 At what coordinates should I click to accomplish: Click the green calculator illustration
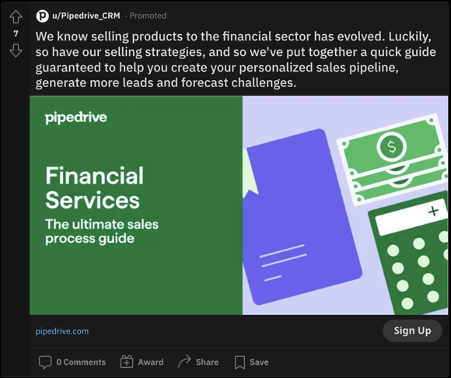click(x=410, y=254)
